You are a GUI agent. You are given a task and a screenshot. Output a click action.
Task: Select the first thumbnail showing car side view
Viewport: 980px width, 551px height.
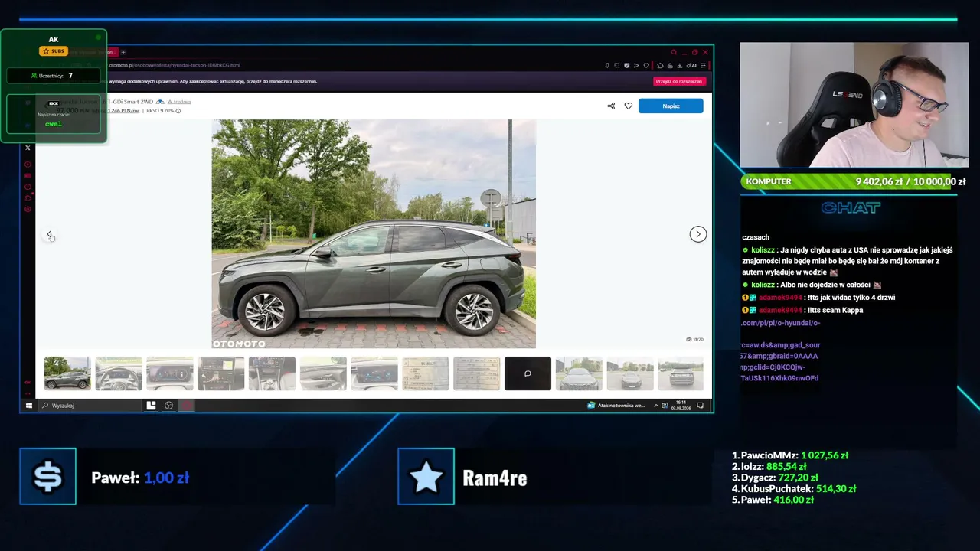click(67, 373)
